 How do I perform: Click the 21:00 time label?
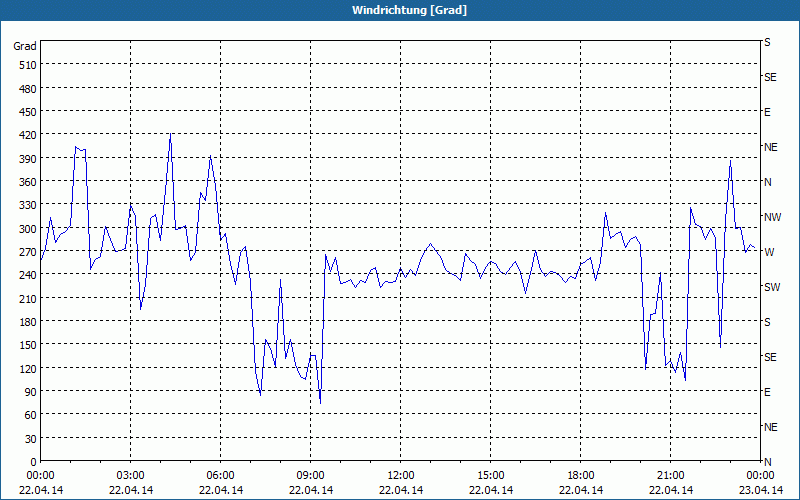pyautogui.click(x=670, y=476)
